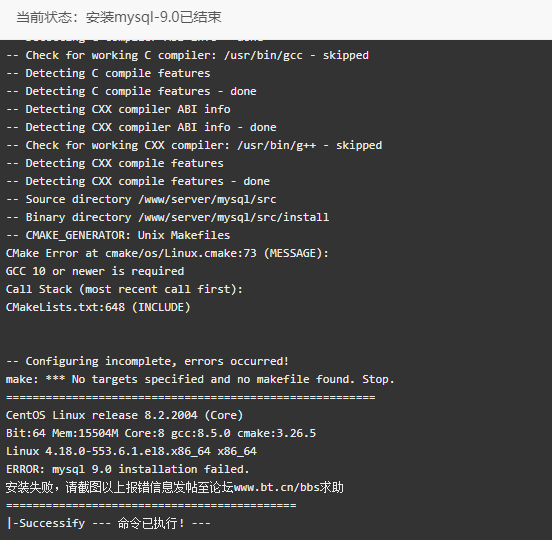552x540 pixels.
Task: Click the Successify 命令已执行 line
Action: tap(108, 523)
